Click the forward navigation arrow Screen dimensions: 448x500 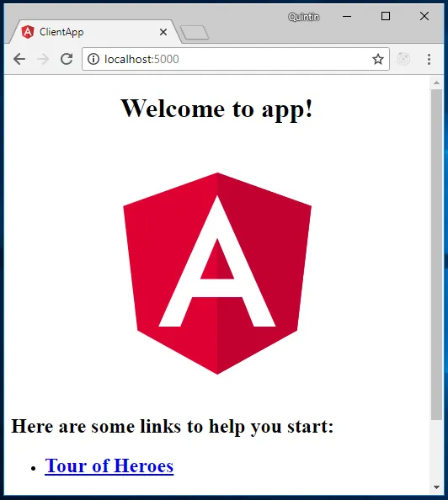tap(43, 59)
